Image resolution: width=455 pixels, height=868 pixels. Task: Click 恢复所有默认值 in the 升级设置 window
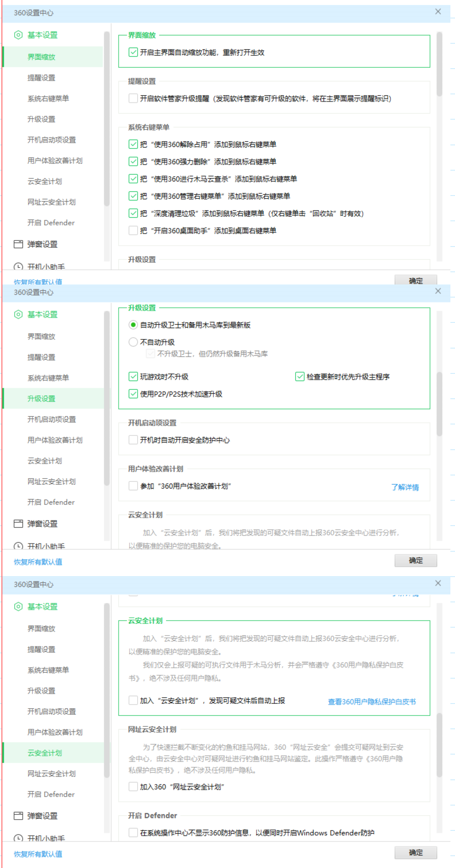(x=38, y=562)
